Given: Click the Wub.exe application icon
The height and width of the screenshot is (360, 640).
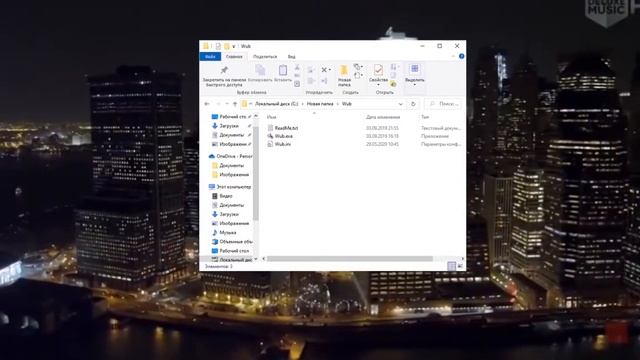Looking at the screenshot, I should tap(270, 136).
